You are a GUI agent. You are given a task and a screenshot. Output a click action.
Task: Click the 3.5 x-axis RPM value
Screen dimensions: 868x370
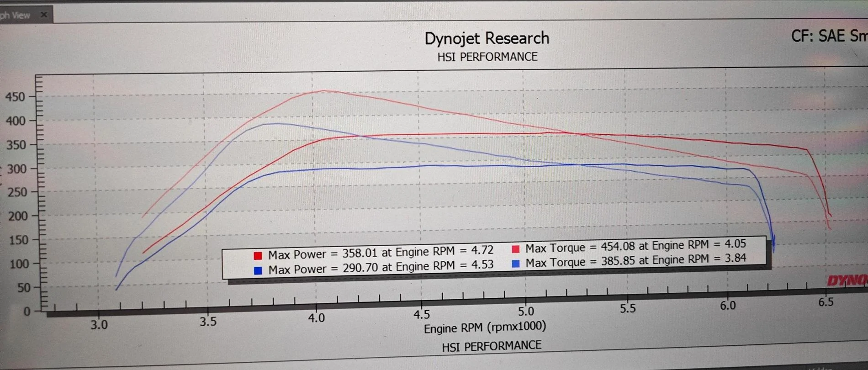pyautogui.click(x=208, y=322)
